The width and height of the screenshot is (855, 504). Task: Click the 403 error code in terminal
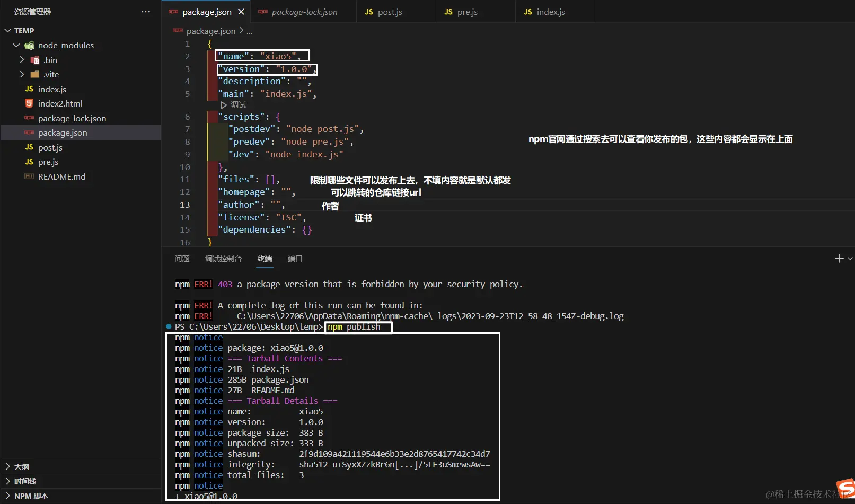(225, 284)
